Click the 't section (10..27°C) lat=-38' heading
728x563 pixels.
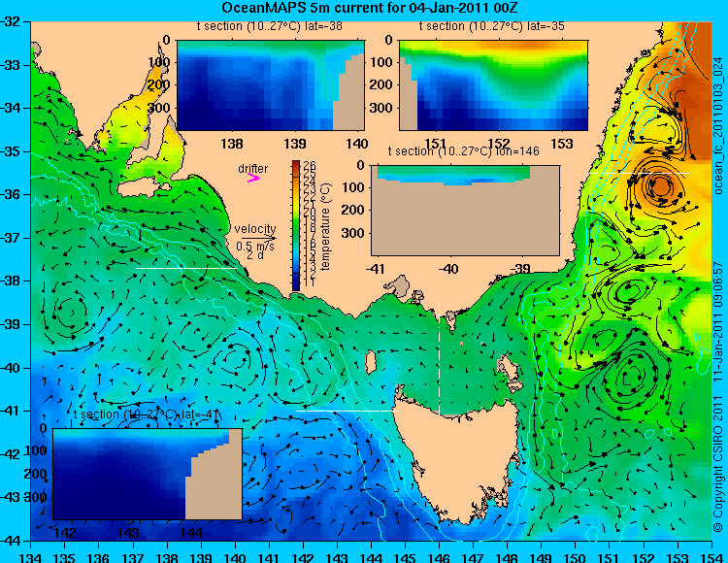269,26
